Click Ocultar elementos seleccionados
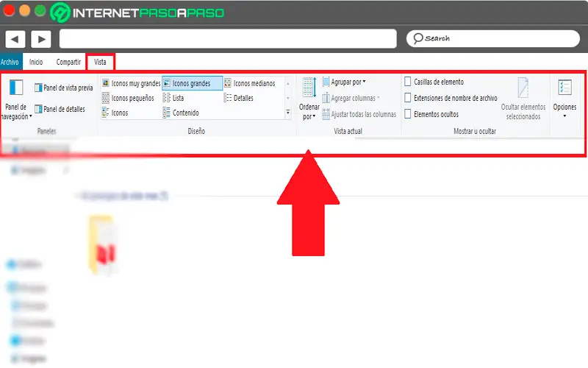The width and height of the screenshot is (588, 368). click(x=523, y=99)
